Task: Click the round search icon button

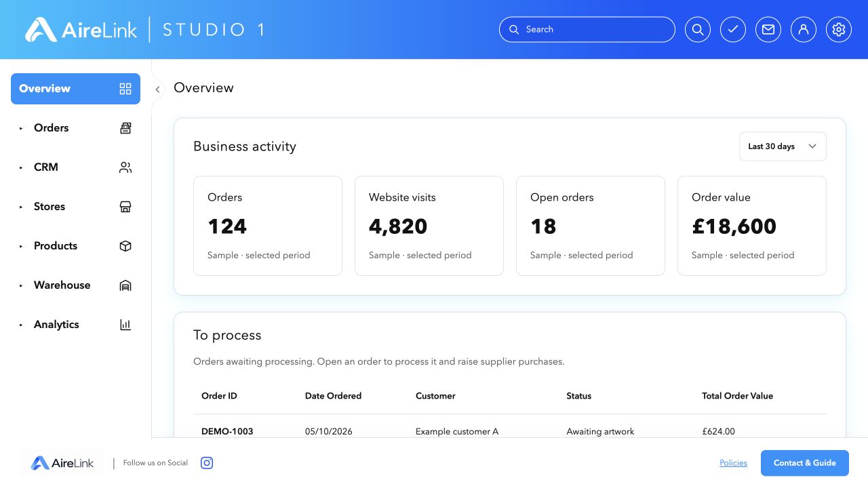Action: click(698, 30)
